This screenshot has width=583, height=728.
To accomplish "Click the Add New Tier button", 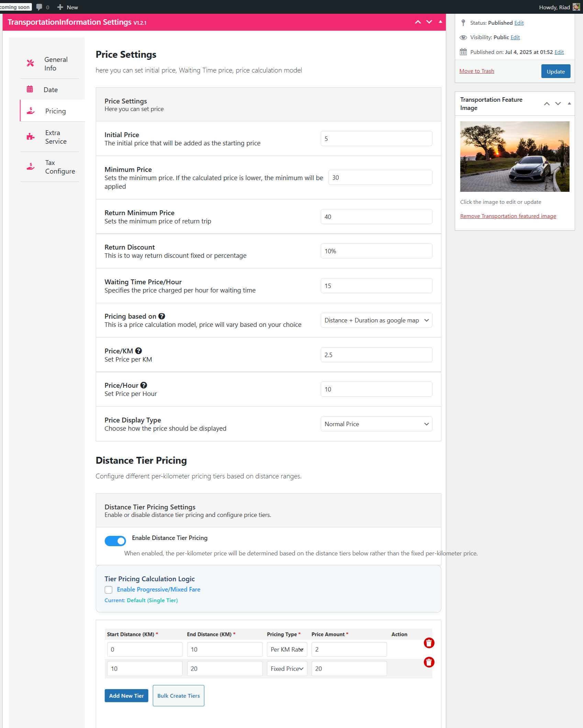I will (x=126, y=696).
